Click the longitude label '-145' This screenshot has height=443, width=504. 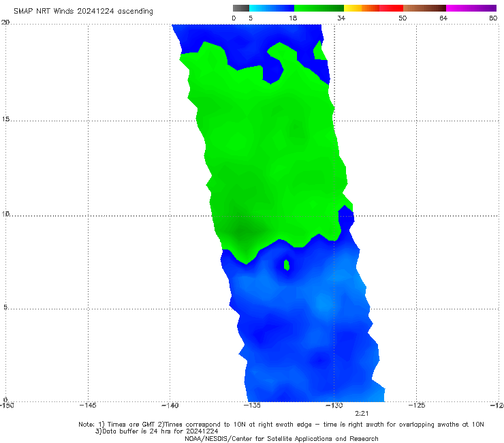coord(88,405)
